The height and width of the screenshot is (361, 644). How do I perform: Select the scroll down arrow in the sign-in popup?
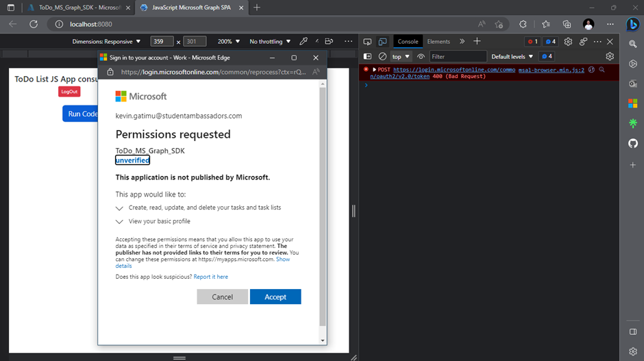pyautogui.click(x=323, y=340)
